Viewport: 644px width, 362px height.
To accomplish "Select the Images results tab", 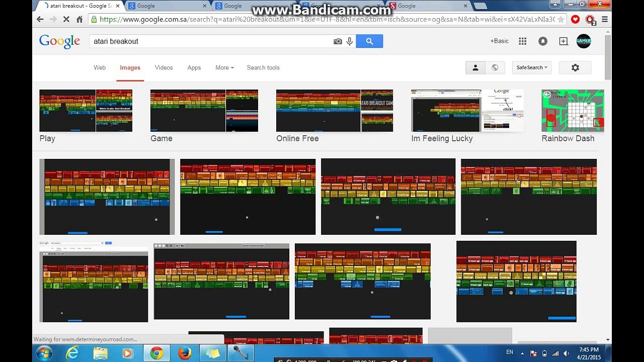I will tap(130, 67).
